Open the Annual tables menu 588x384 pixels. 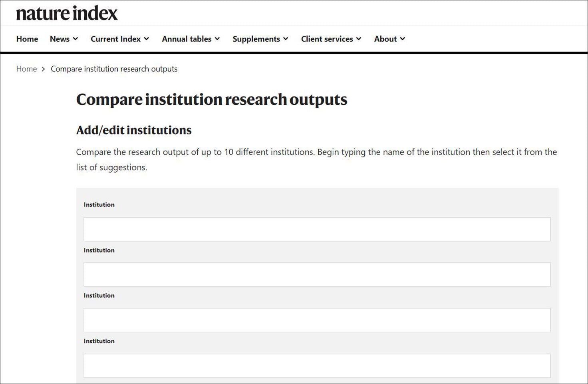tap(187, 39)
